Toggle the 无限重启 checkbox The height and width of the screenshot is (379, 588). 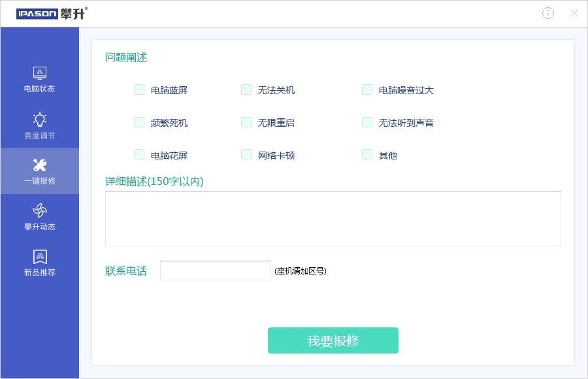246,122
